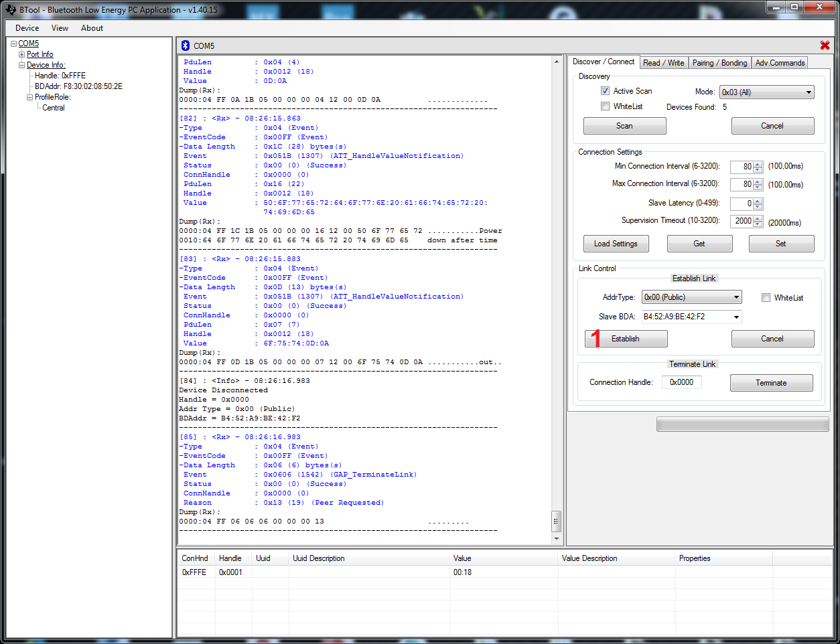Enable the WhiteList checkbox under Discovery
The width and height of the screenshot is (840, 644).
click(605, 106)
